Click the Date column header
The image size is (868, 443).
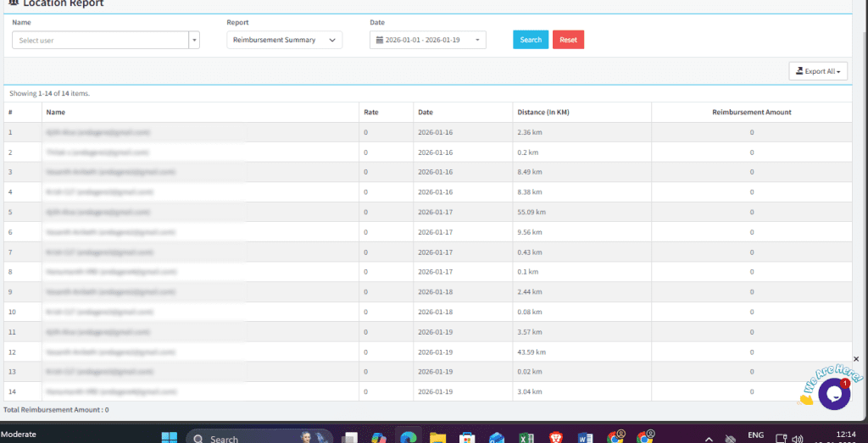[426, 112]
